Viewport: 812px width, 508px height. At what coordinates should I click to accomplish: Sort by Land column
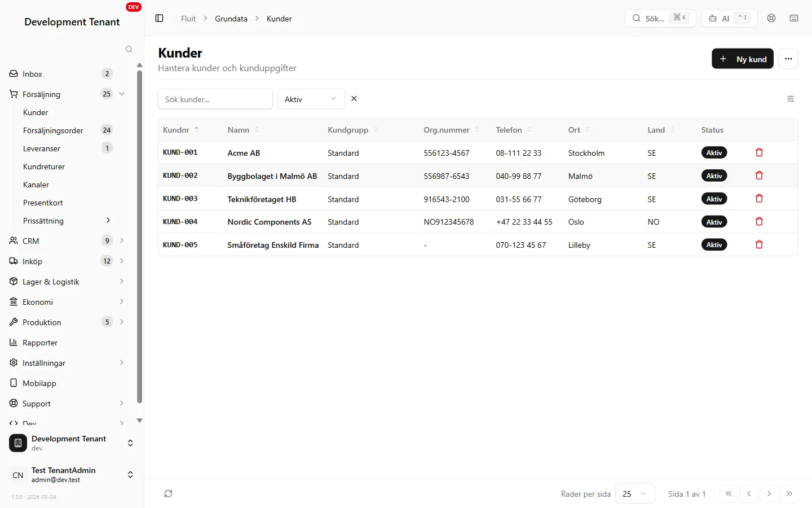(661, 130)
